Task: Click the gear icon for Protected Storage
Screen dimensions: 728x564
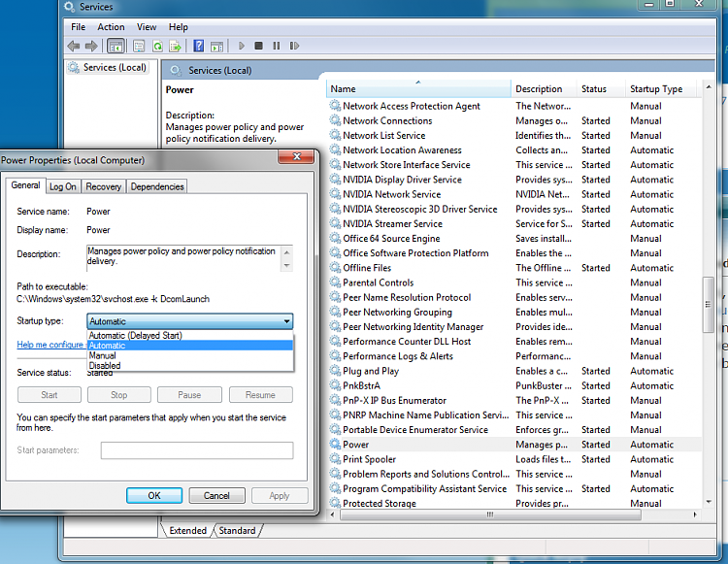Action: coord(335,503)
